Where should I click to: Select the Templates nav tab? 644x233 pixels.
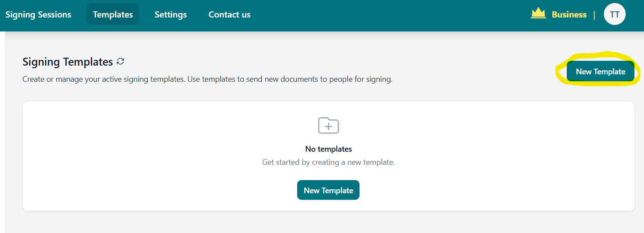pos(113,14)
